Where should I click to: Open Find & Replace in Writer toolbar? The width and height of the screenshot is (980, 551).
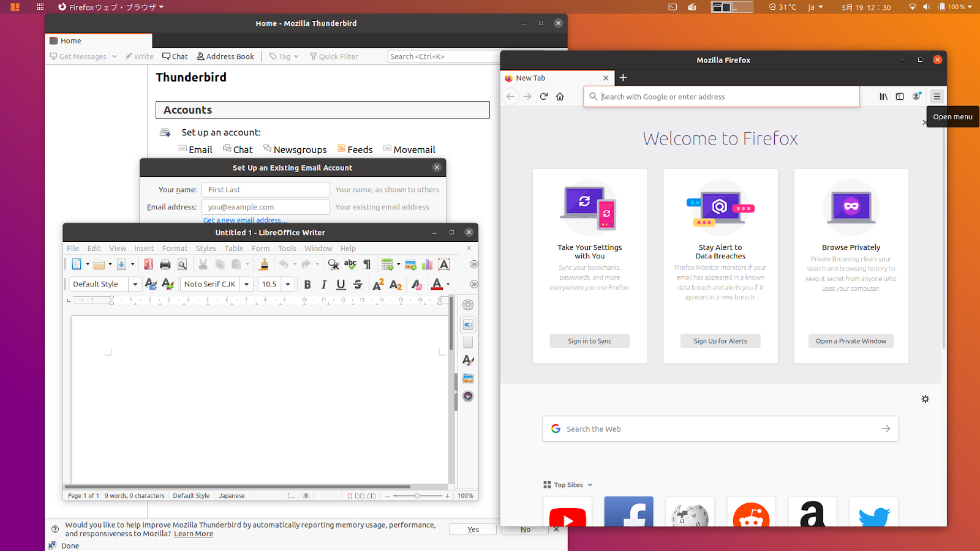click(x=333, y=264)
